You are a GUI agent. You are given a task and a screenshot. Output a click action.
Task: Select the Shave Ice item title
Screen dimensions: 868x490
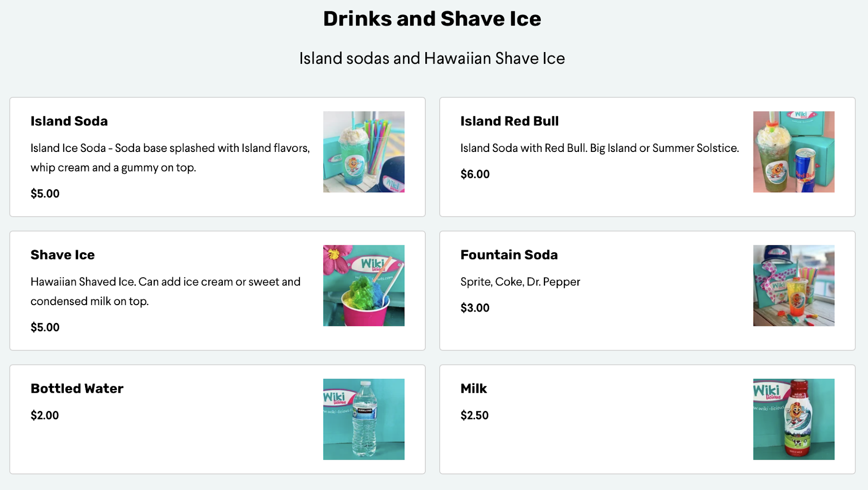pos(62,255)
